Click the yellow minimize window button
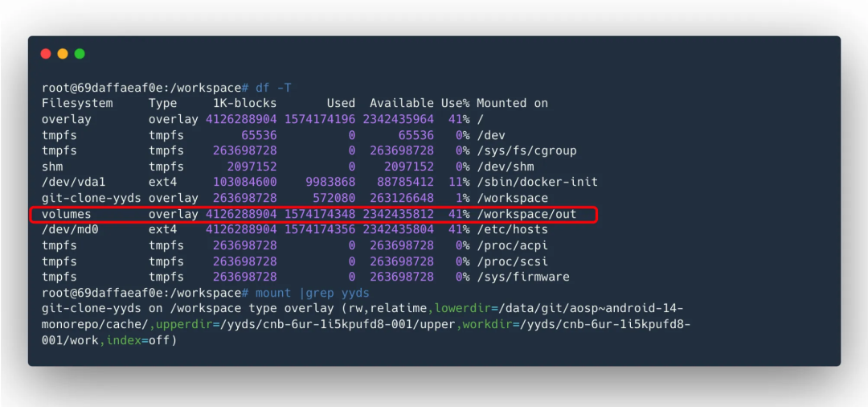Screen dimensions: 868x407 [63, 54]
